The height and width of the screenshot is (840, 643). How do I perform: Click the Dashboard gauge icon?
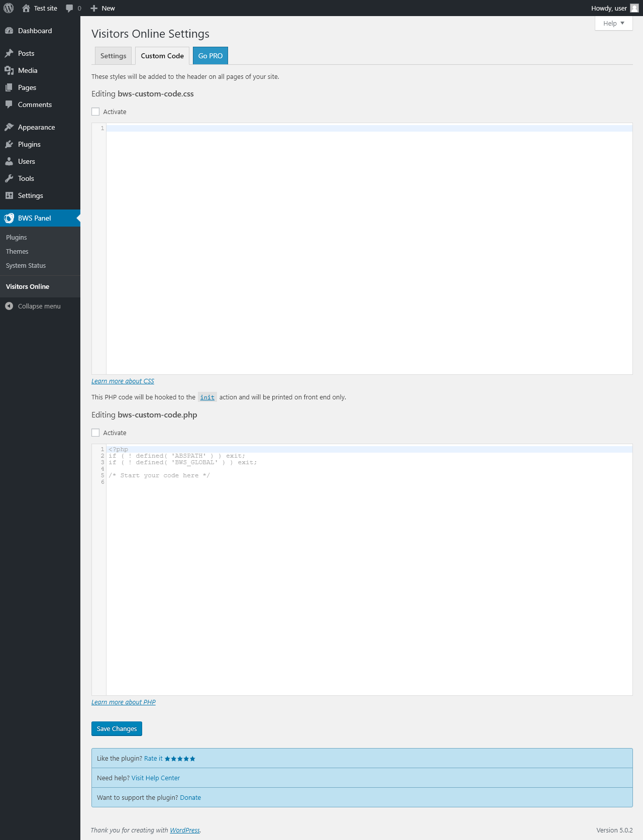tap(9, 31)
